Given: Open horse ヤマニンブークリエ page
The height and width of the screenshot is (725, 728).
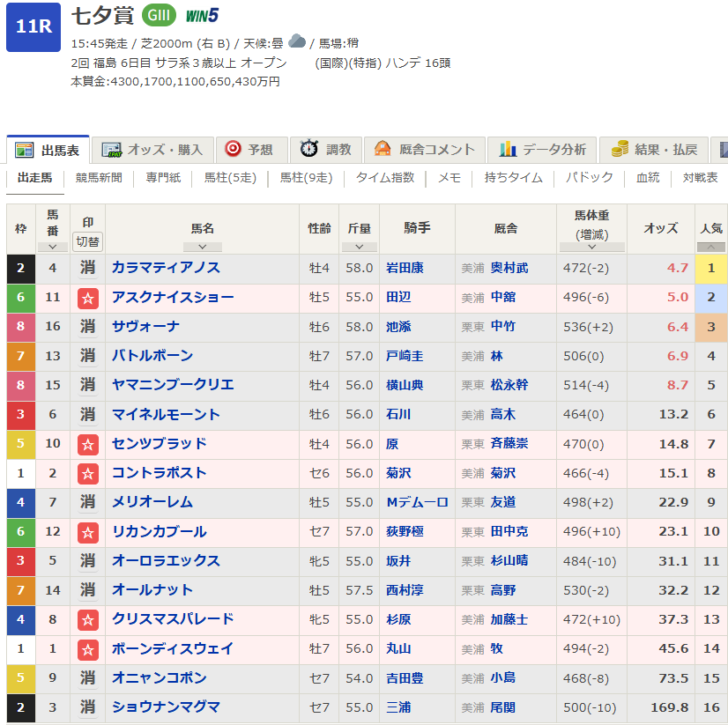Looking at the screenshot, I should click(x=173, y=385).
